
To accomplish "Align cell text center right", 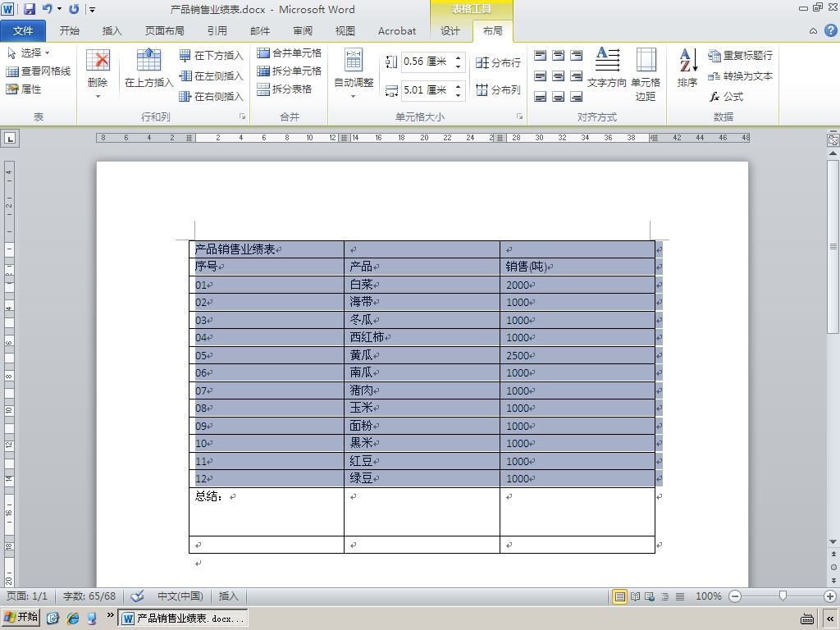I will point(577,76).
